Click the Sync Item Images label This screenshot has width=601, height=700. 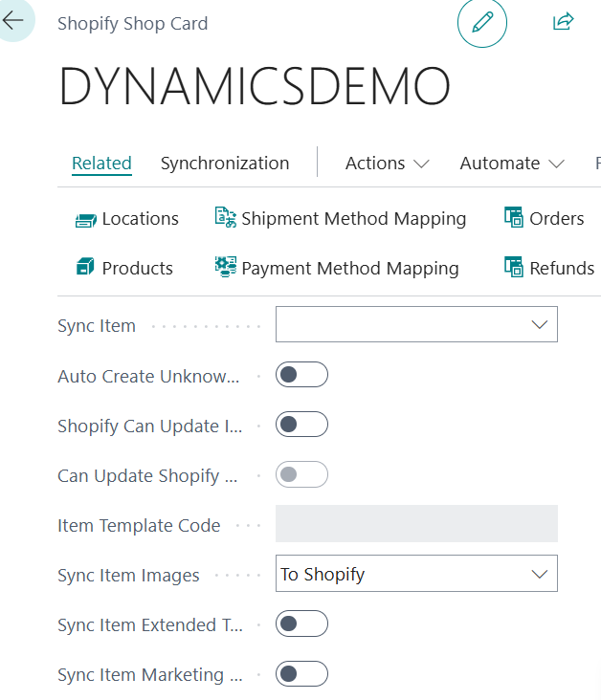[x=128, y=576]
